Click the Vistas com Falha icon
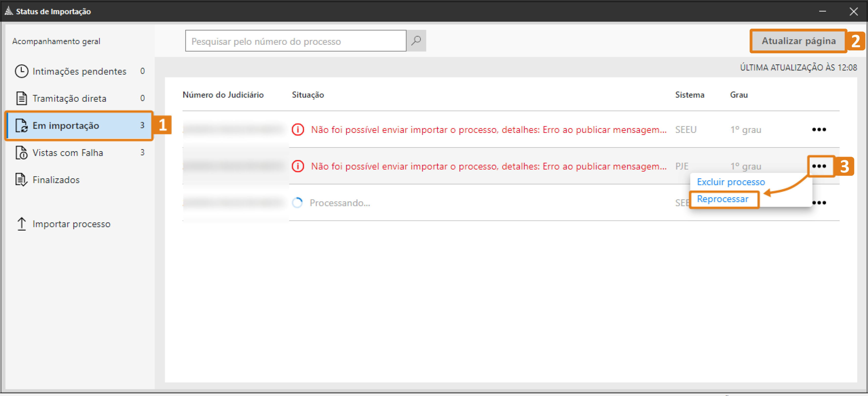868x396 pixels. tap(22, 152)
